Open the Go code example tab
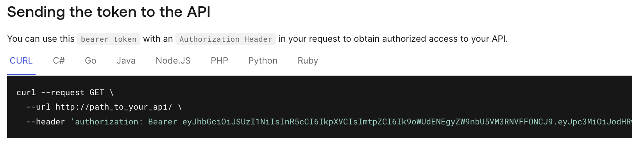Viewport: 644px width, 149px height. coord(91,61)
